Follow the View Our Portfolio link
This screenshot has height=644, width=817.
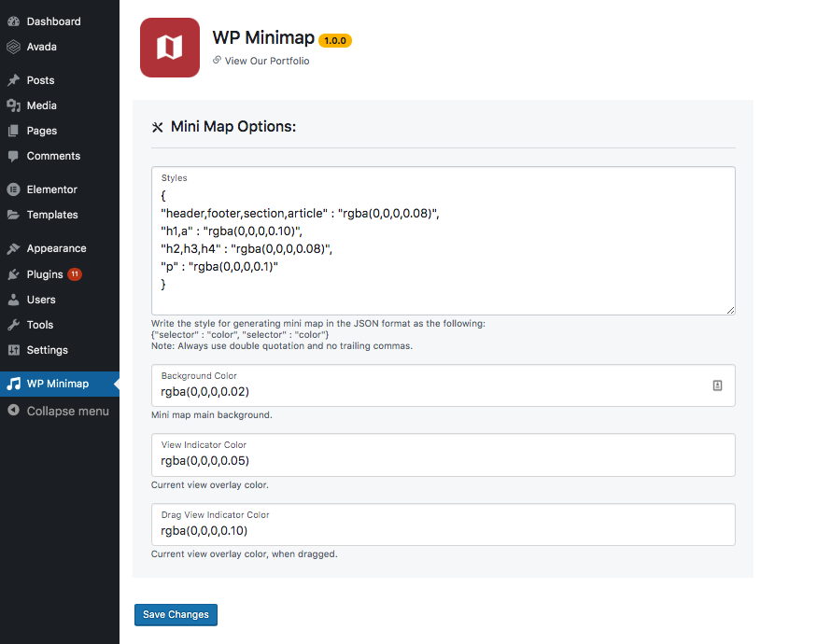[267, 61]
